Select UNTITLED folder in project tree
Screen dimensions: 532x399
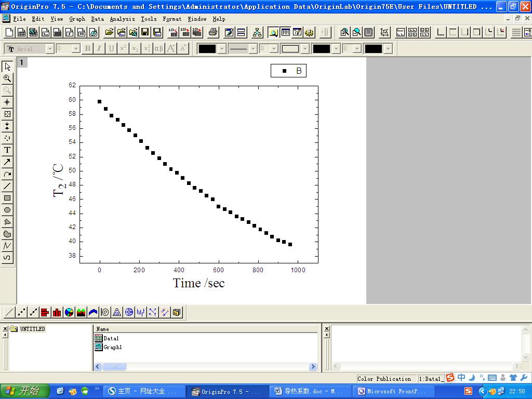pyautogui.click(x=28, y=329)
